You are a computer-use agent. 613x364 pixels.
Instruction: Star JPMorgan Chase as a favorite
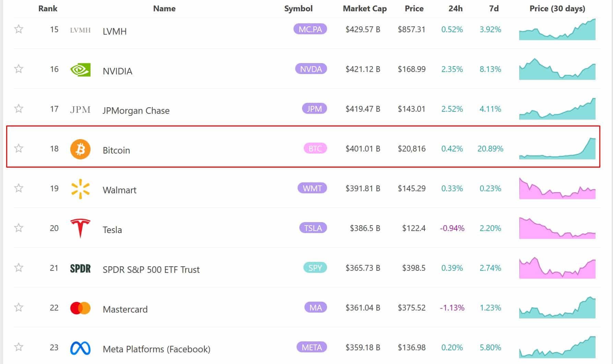tap(19, 109)
